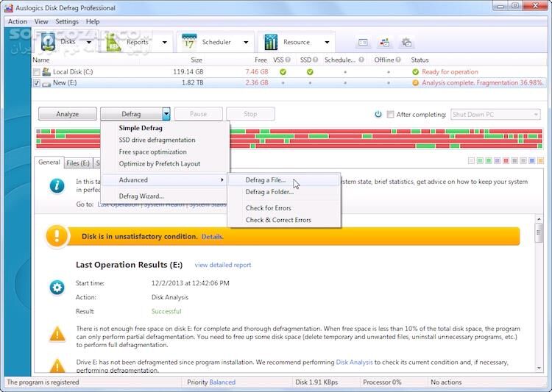Open the Advanced submenu item
Viewport: 552px width, 392px height.
pyautogui.click(x=165, y=179)
